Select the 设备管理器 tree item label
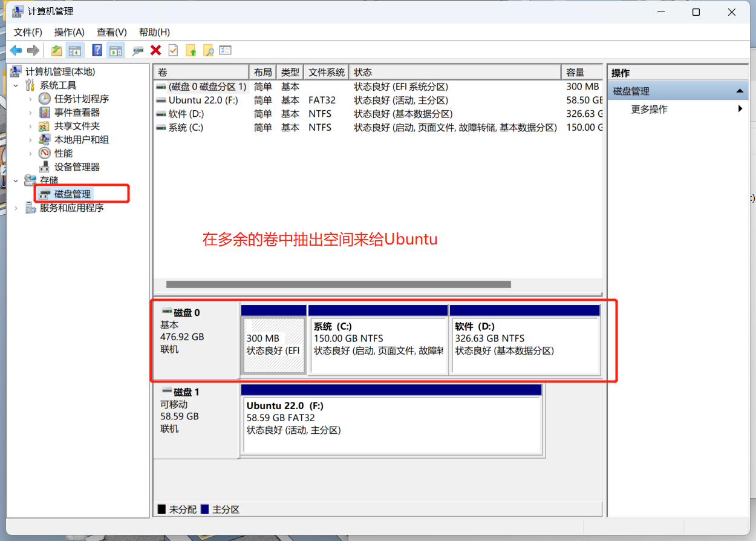Screen dimensions: 756x541 [x=77, y=167]
